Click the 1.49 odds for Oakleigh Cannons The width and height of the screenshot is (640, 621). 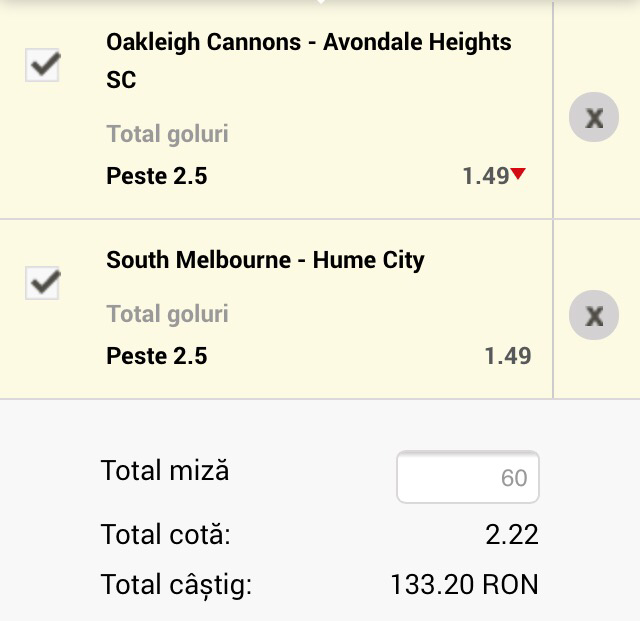click(x=485, y=176)
